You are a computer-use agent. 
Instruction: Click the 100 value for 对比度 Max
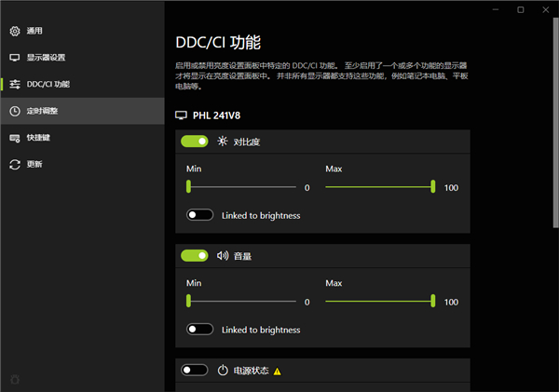point(451,188)
